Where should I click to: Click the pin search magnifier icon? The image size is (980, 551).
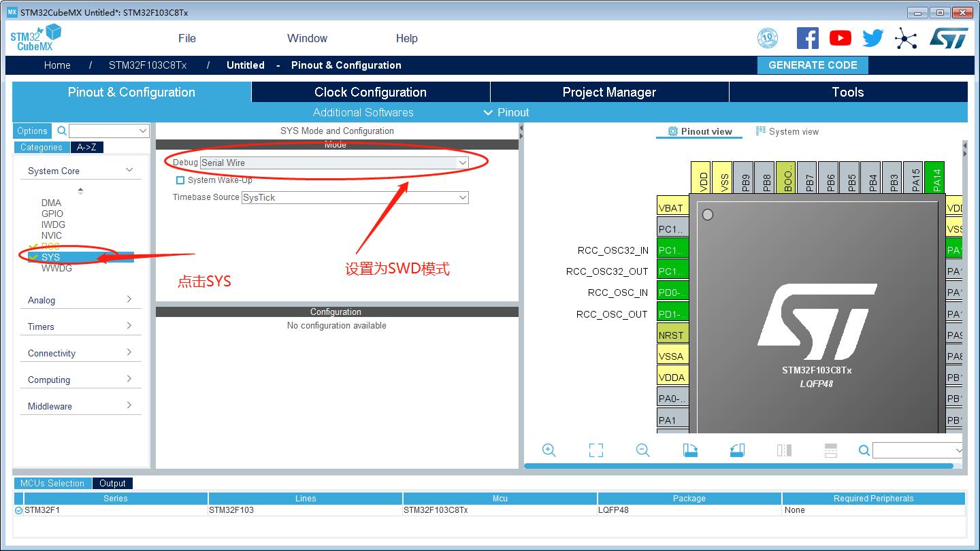point(864,450)
